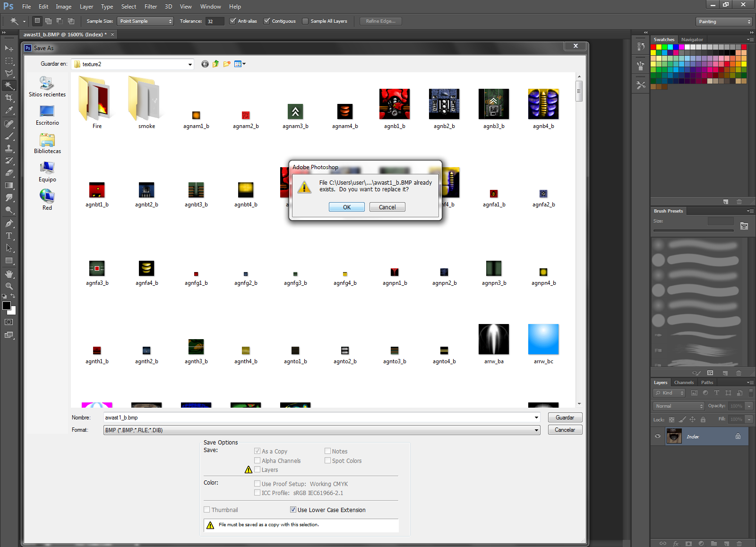Image resolution: width=756 pixels, height=547 pixels.
Task: Confirm file replacement with OK
Action: pyautogui.click(x=347, y=207)
